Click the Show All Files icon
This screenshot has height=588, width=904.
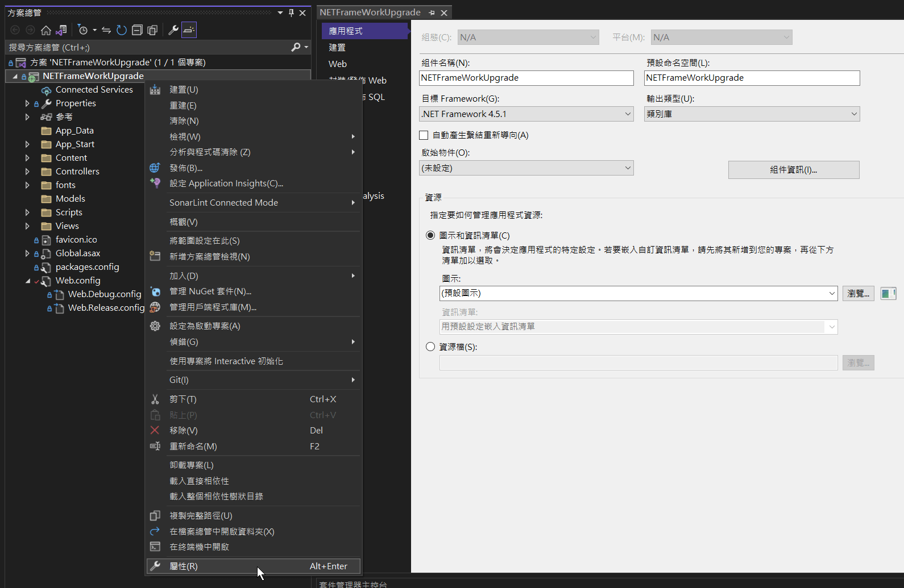click(152, 30)
